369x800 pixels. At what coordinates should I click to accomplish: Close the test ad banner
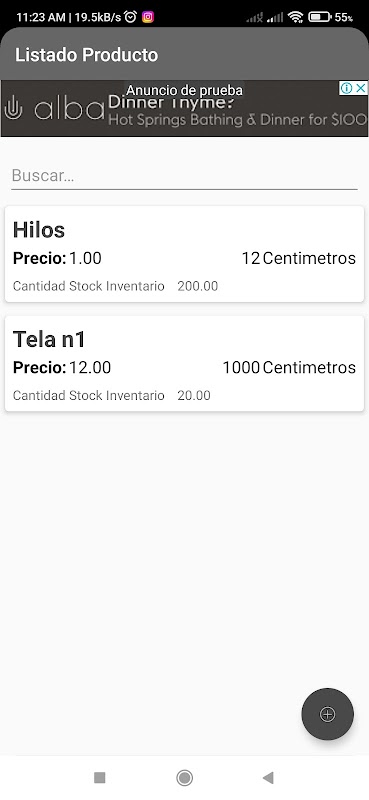[x=361, y=88]
